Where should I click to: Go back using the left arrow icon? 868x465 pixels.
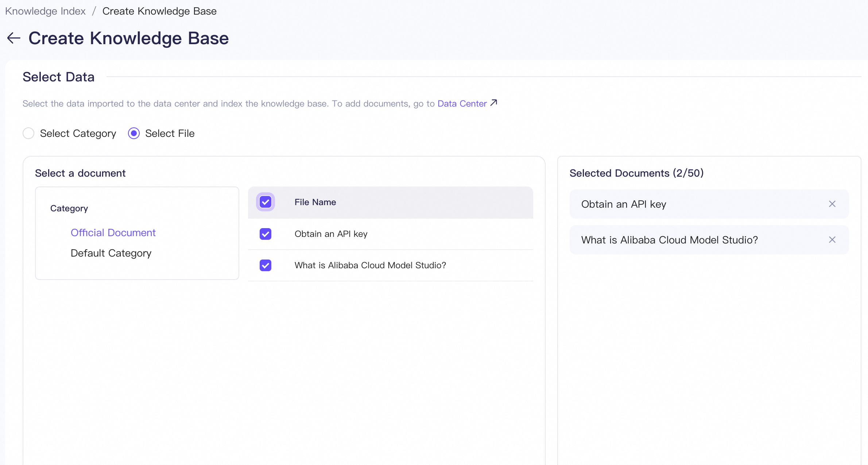point(14,38)
